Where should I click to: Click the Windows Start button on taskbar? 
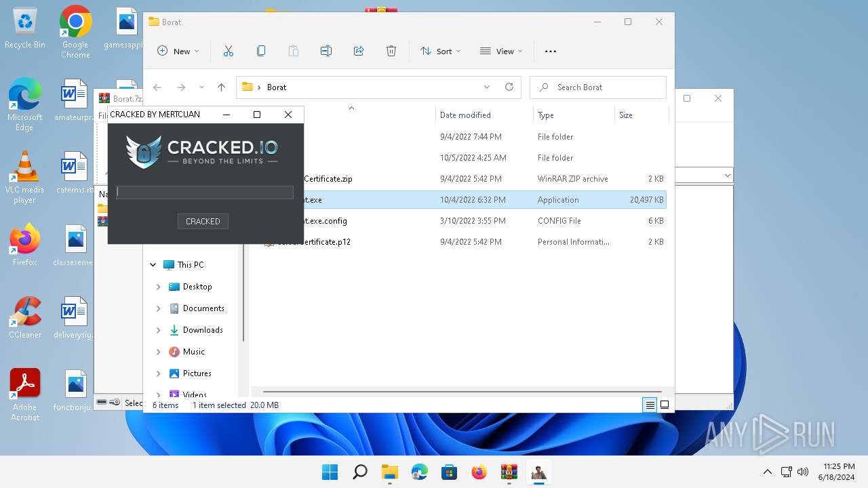[330, 472]
